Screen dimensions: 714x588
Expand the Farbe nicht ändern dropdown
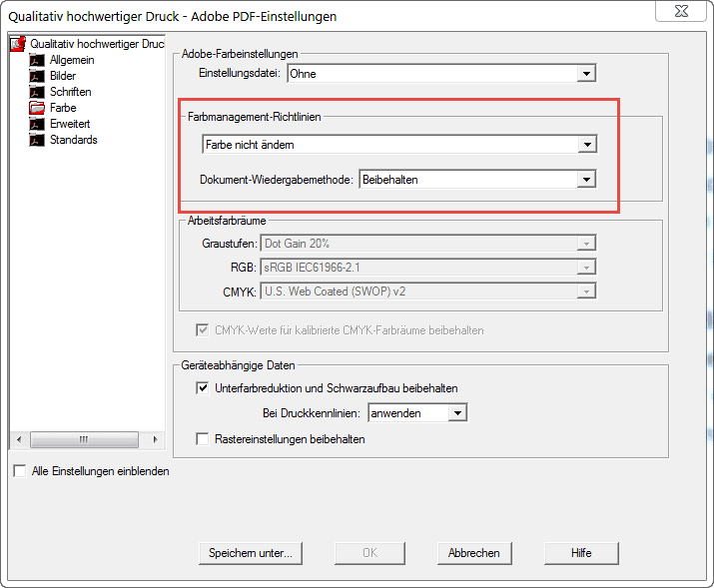point(587,145)
